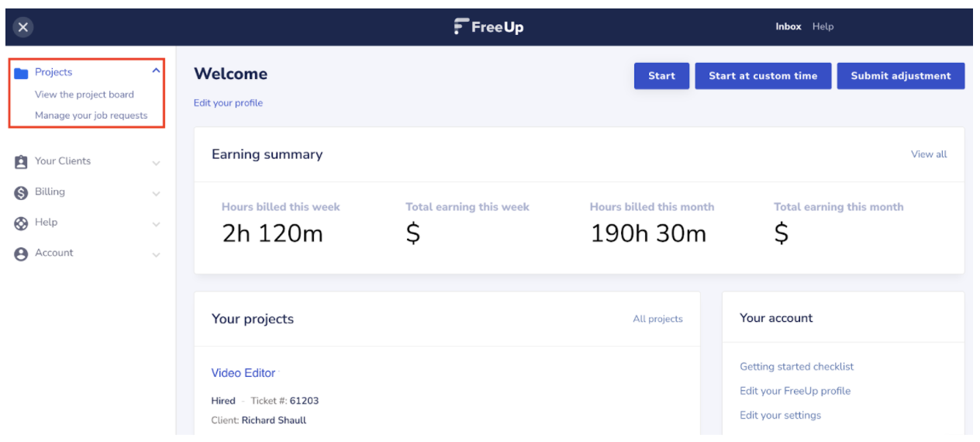Open Help in the top bar
Image resolution: width=980 pixels, height=442 pixels.
(x=823, y=26)
